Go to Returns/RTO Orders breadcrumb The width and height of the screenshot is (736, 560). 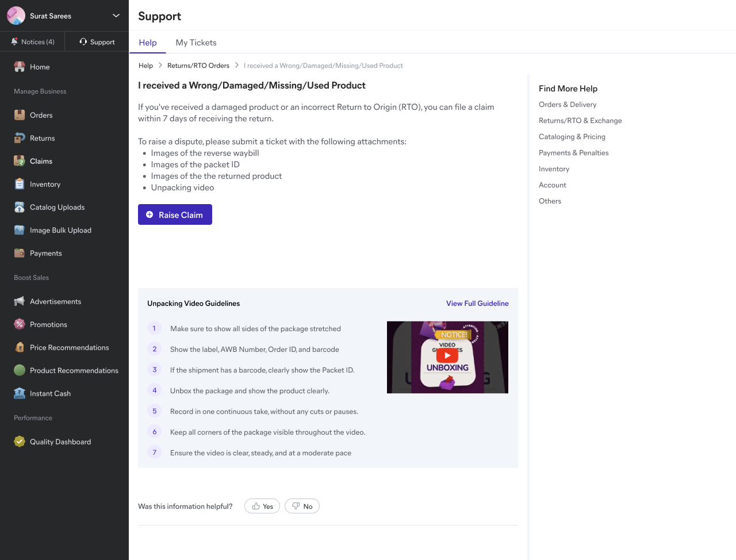pyautogui.click(x=198, y=66)
